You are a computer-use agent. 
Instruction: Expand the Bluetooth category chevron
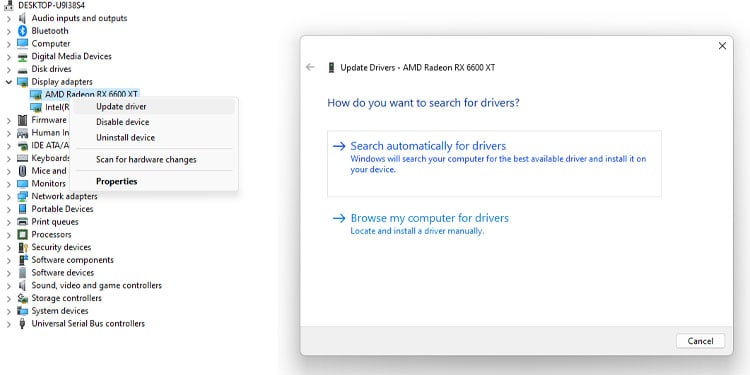pyautogui.click(x=9, y=31)
